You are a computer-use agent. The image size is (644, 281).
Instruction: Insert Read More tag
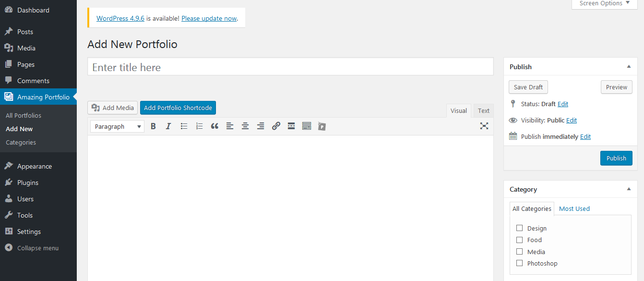click(x=291, y=126)
